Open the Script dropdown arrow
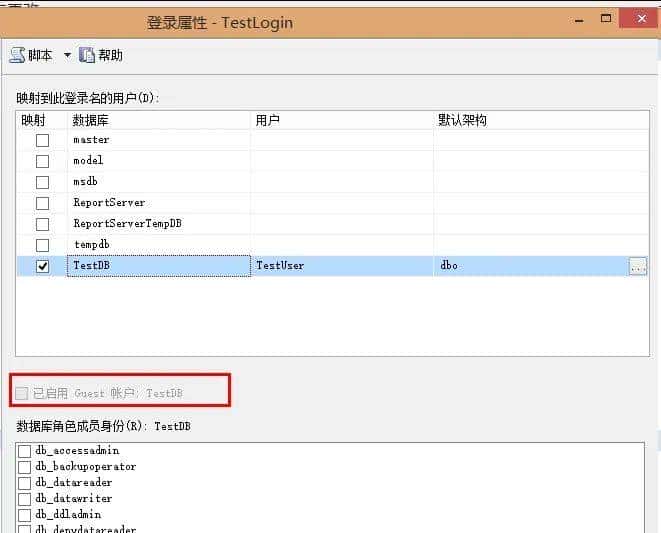661x533 pixels. click(x=67, y=55)
